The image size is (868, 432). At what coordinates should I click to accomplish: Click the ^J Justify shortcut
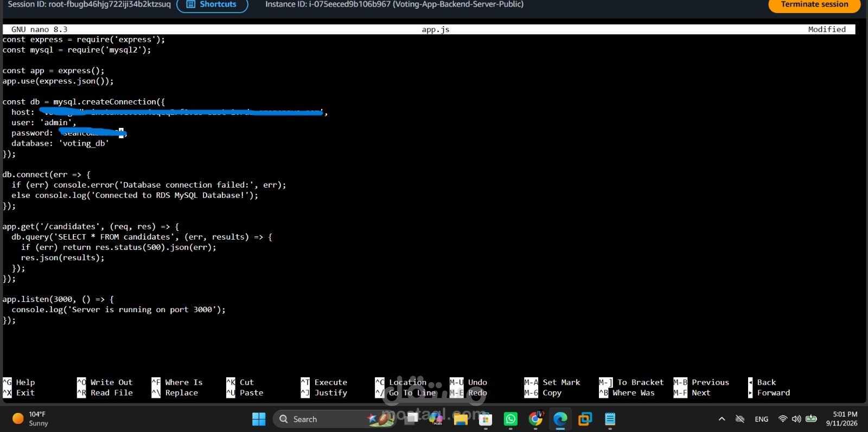coord(324,393)
